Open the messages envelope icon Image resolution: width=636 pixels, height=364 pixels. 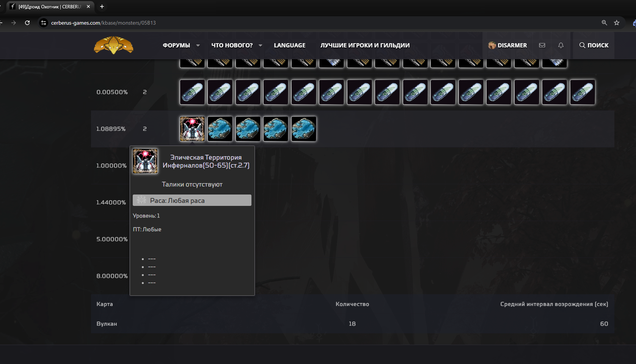542,45
